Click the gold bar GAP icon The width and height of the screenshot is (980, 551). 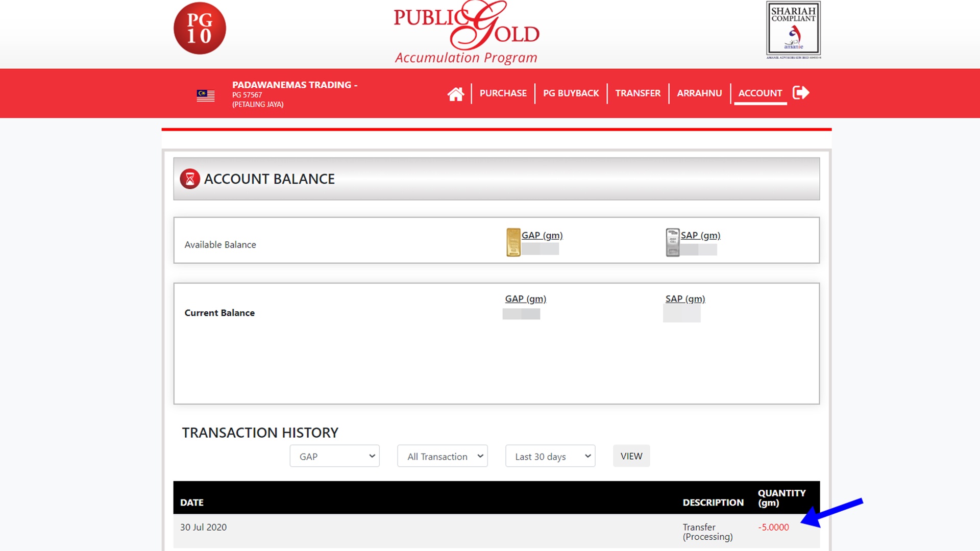point(513,242)
